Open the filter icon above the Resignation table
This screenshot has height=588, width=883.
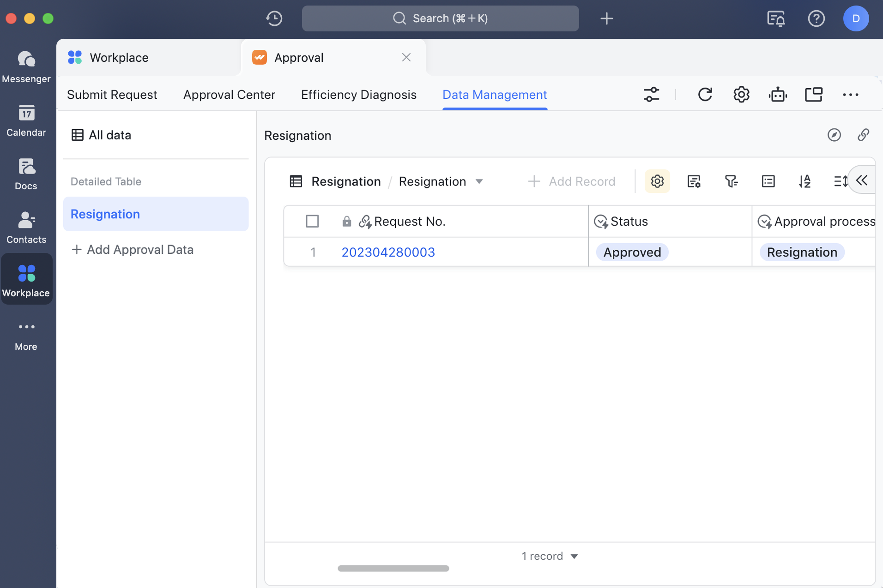tap(732, 181)
